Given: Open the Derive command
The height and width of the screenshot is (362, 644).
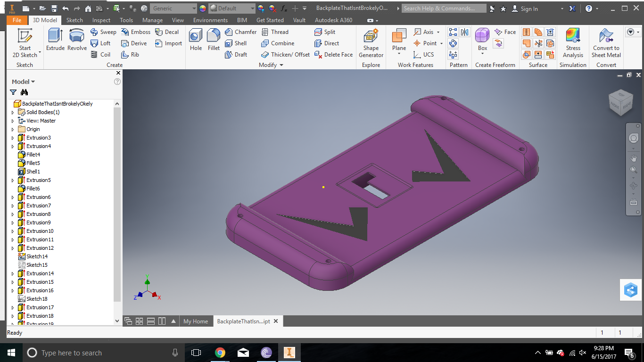Looking at the screenshot, I should 134,43.
